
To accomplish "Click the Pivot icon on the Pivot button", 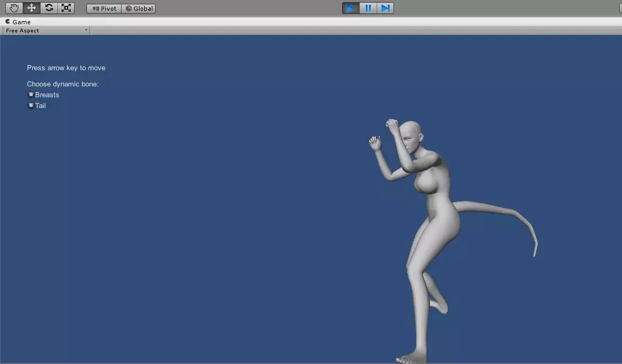I will [96, 8].
